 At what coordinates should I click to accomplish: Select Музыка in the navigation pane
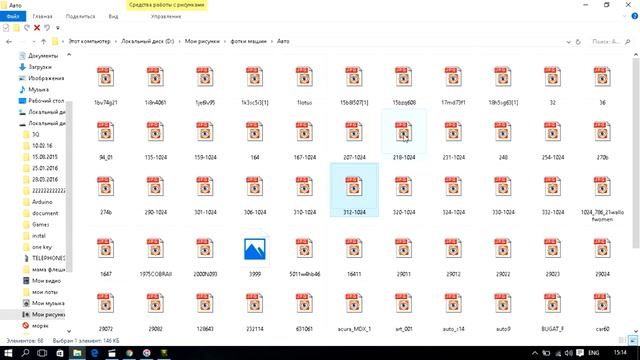pos(34,89)
